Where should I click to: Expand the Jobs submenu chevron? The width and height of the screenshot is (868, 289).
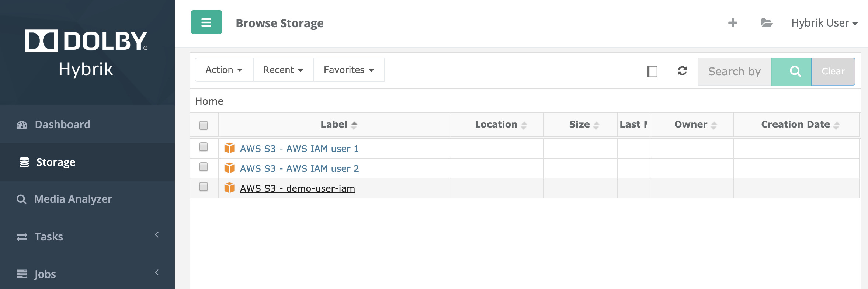(x=157, y=272)
